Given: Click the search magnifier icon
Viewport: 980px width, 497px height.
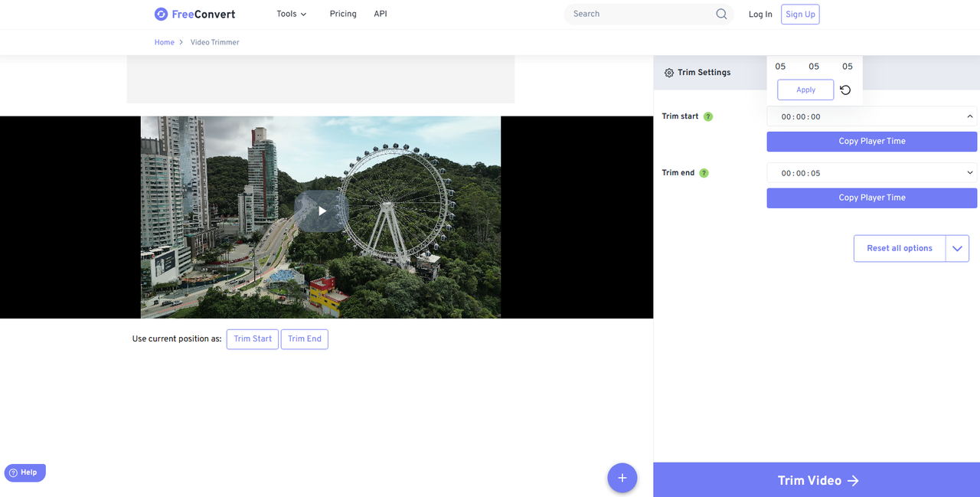Looking at the screenshot, I should [721, 14].
